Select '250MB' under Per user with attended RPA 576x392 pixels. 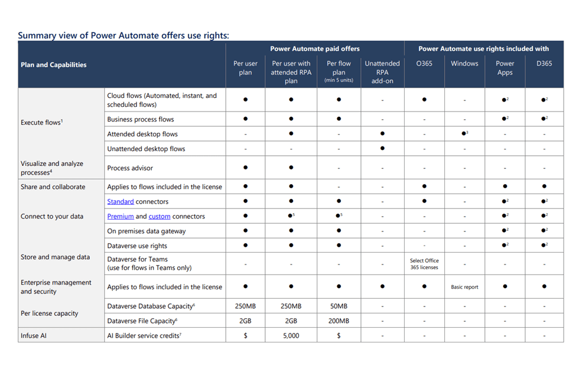291,306
